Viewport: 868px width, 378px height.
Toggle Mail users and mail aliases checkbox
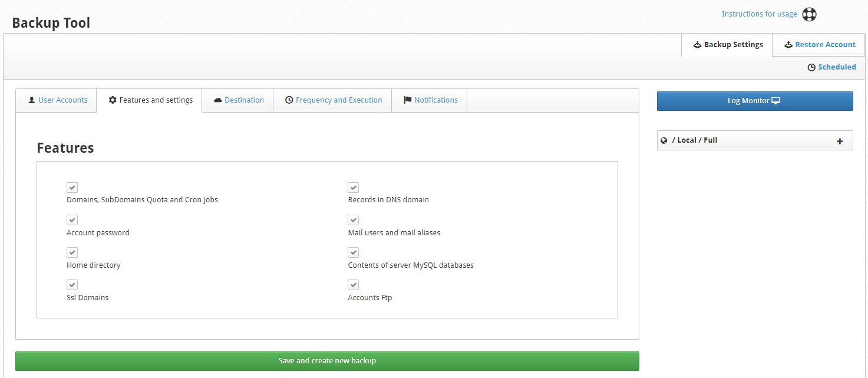coord(354,220)
